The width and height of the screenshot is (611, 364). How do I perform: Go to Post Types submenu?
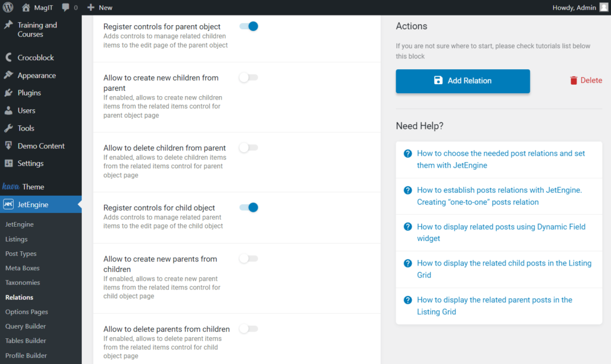click(21, 254)
